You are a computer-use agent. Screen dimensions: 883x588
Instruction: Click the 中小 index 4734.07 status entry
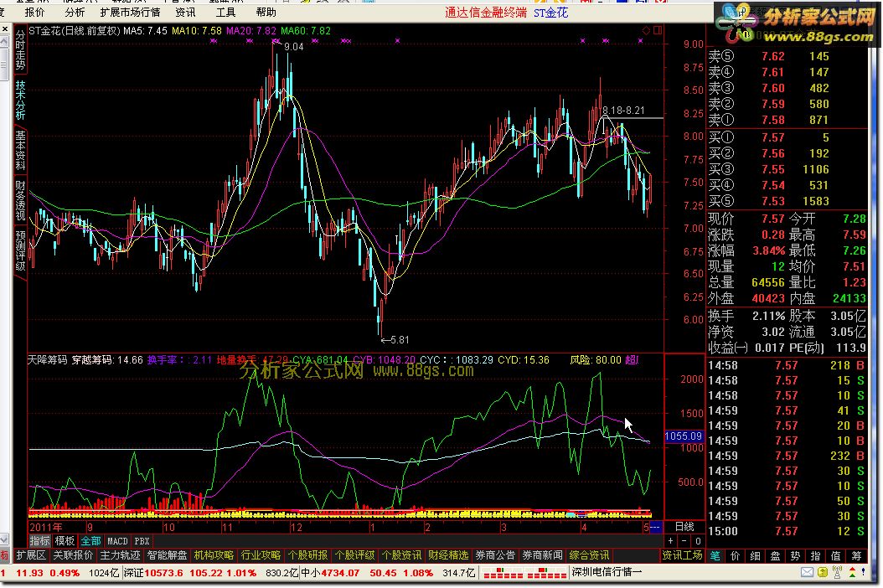[389, 573]
